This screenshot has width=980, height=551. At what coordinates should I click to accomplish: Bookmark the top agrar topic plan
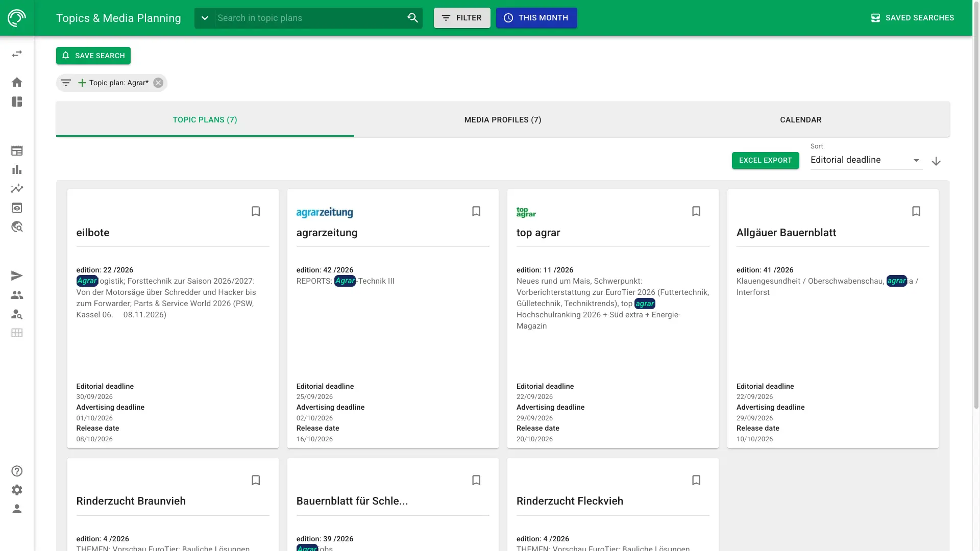(x=696, y=211)
